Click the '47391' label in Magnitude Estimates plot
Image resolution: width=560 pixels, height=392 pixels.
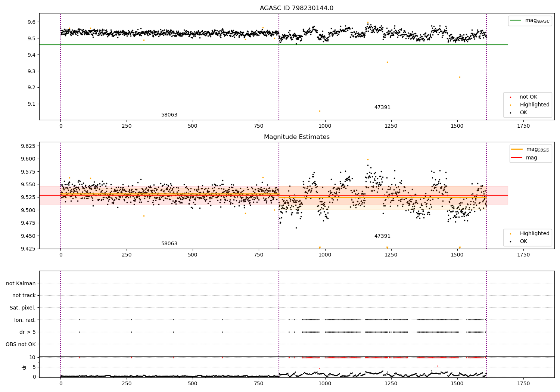(382, 236)
